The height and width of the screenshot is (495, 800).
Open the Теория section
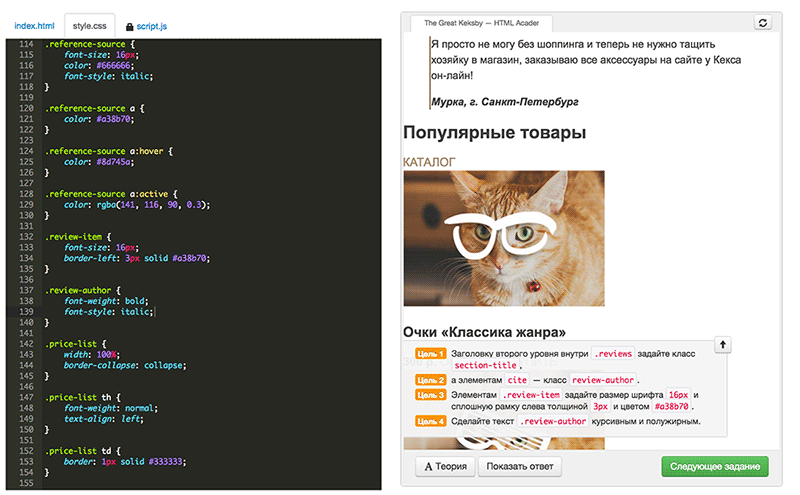tap(444, 466)
